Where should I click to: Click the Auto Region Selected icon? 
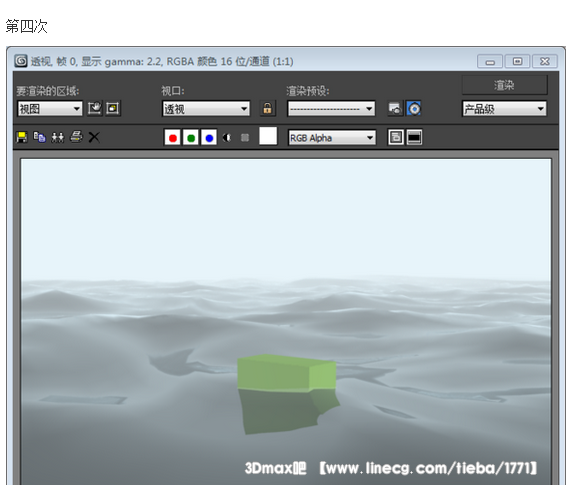point(113,108)
